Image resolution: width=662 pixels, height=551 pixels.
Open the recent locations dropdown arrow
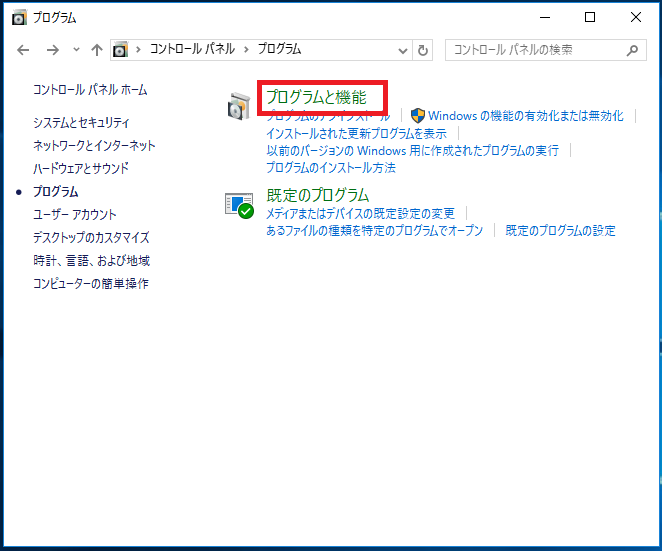(76, 50)
